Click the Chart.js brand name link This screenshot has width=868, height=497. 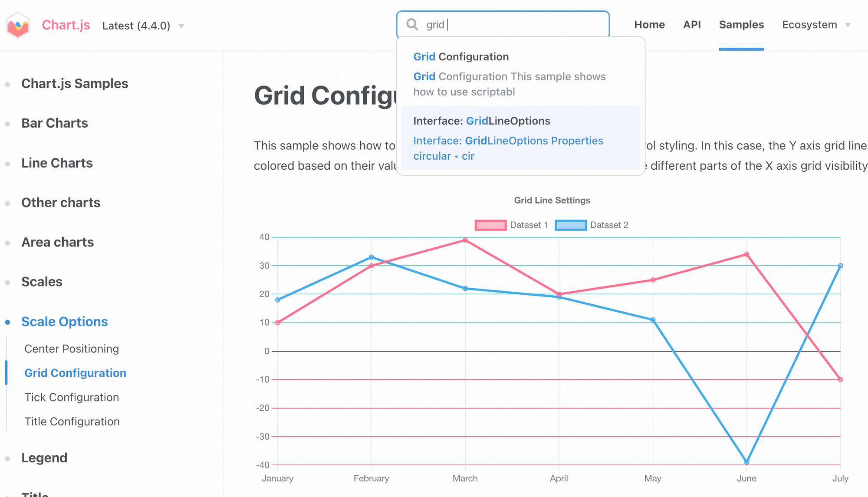pyautogui.click(x=66, y=25)
